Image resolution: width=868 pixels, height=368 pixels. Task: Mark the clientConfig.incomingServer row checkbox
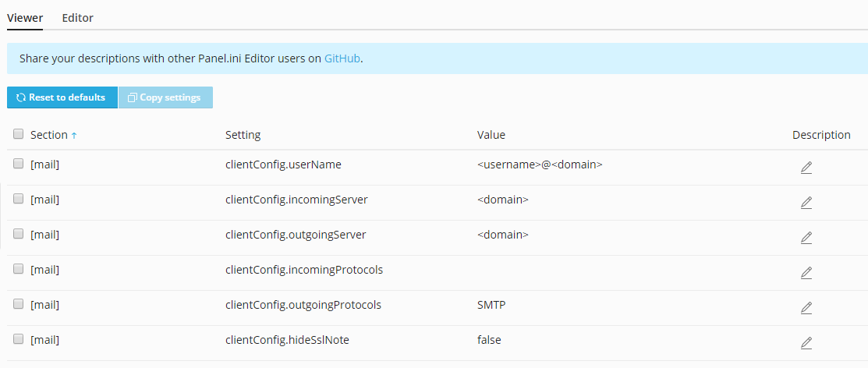pyautogui.click(x=19, y=199)
